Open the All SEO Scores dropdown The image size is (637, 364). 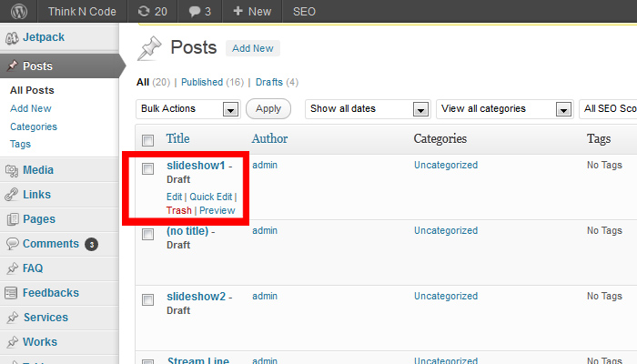click(x=608, y=109)
